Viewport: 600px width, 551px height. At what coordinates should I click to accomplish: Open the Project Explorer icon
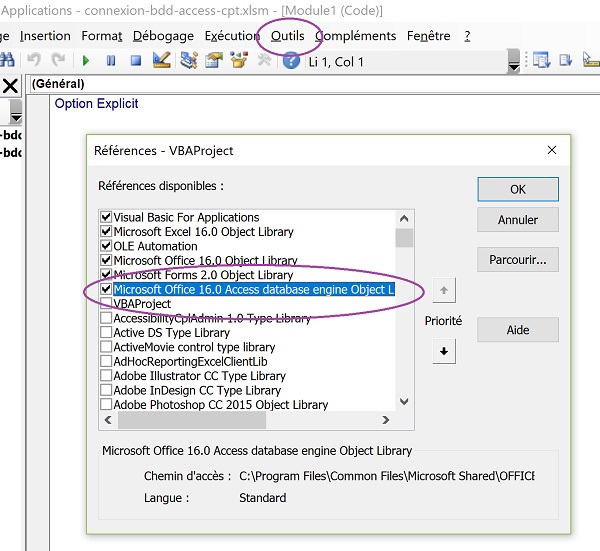(x=189, y=60)
